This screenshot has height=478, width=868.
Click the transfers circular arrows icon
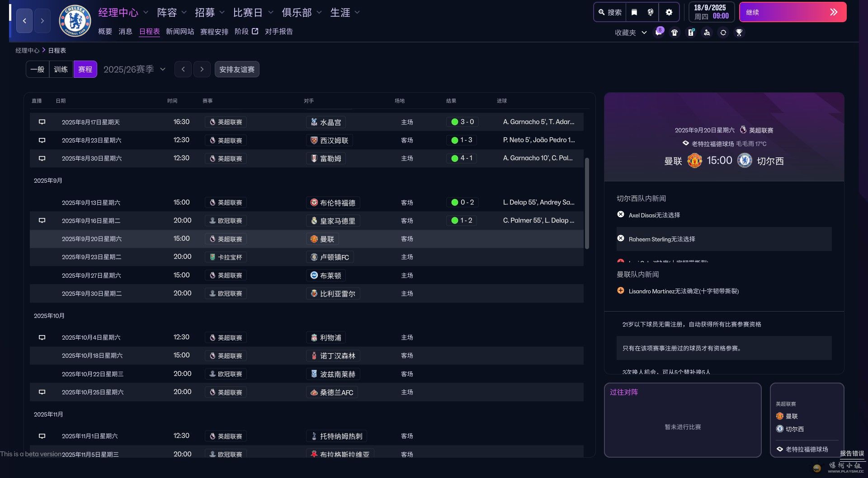723,33
